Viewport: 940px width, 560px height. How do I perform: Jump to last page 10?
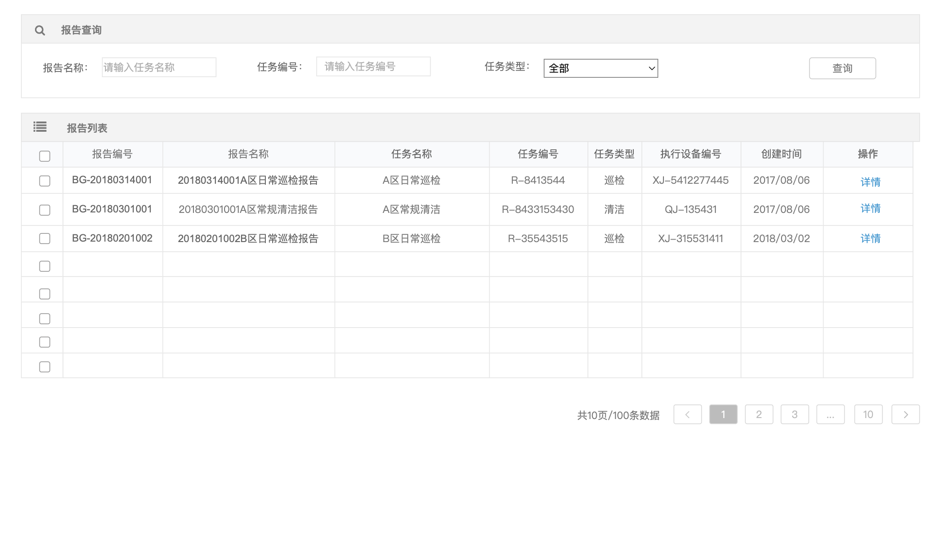868,415
